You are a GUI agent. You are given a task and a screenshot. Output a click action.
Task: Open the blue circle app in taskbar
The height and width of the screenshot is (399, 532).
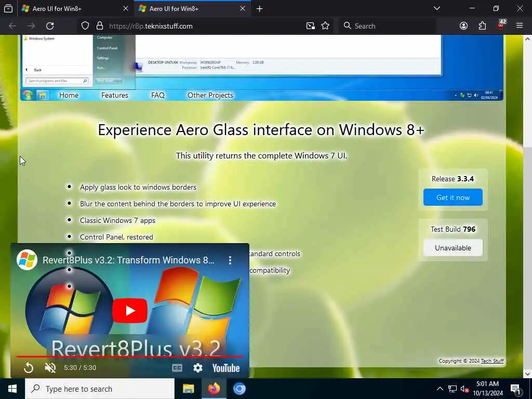click(x=239, y=389)
